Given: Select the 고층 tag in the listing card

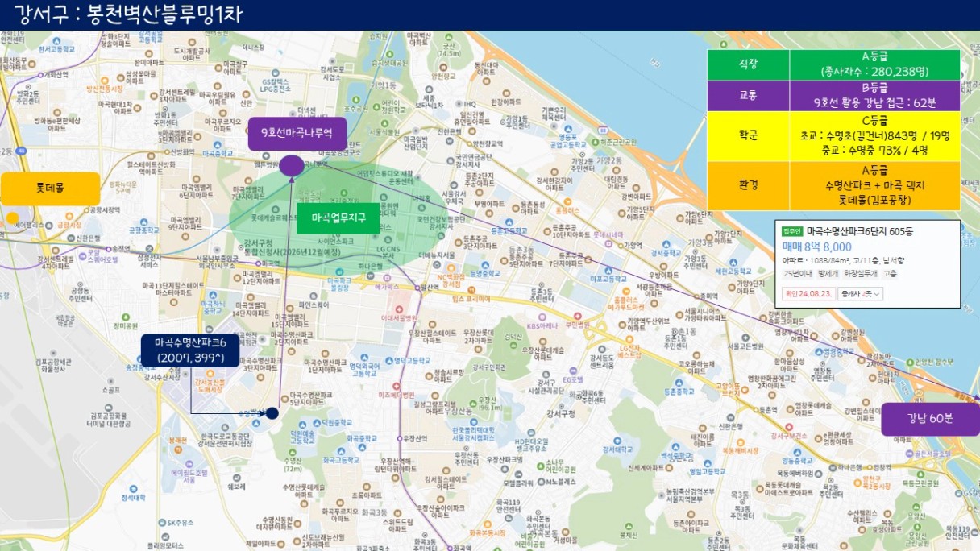Looking at the screenshot, I should (890, 274).
